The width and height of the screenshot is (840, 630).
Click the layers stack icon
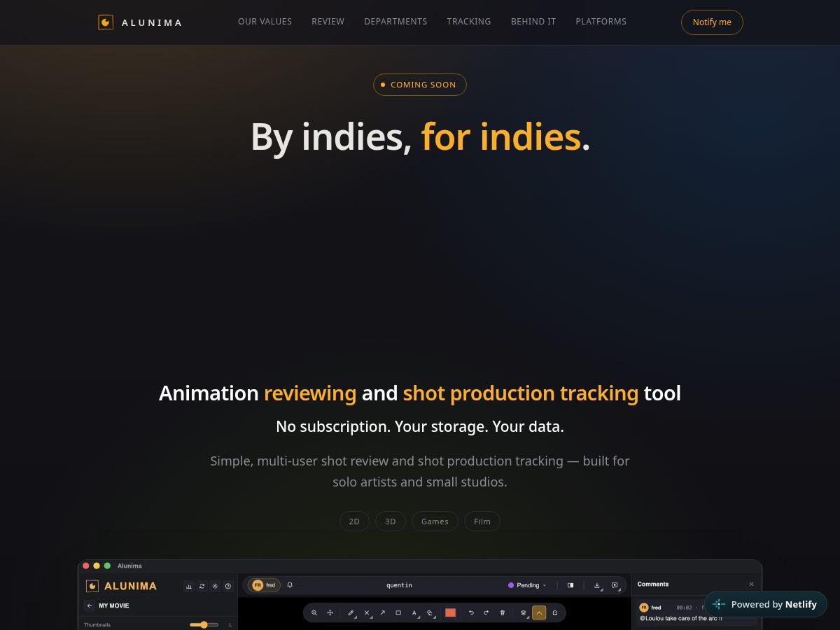pos(524,612)
